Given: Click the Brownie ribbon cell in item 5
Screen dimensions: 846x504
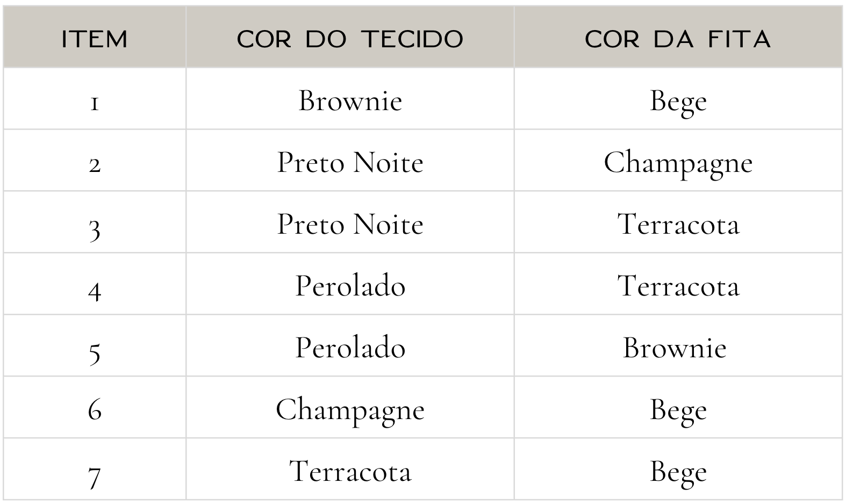Looking at the screenshot, I should (675, 348).
